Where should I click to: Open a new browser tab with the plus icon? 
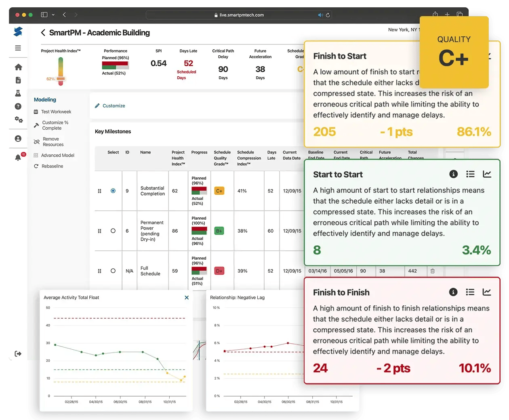(447, 15)
